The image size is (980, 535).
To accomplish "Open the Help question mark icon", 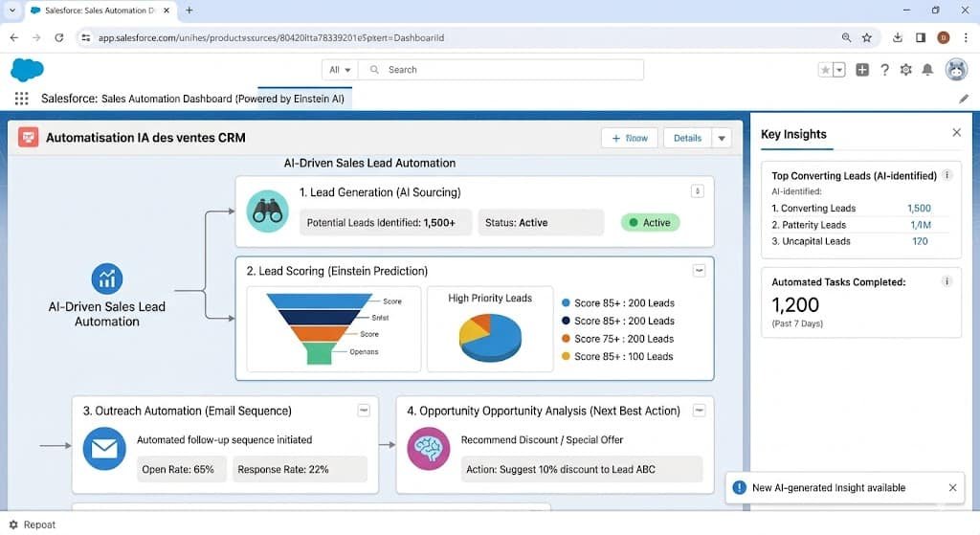I will [884, 70].
